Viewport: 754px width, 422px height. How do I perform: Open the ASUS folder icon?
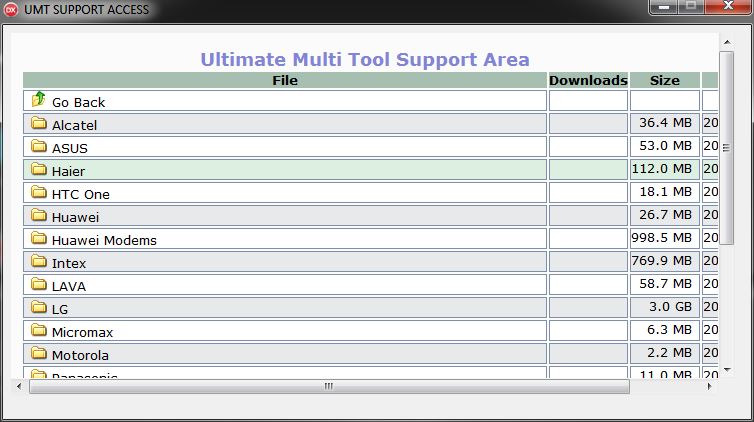click(x=39, y=146)
